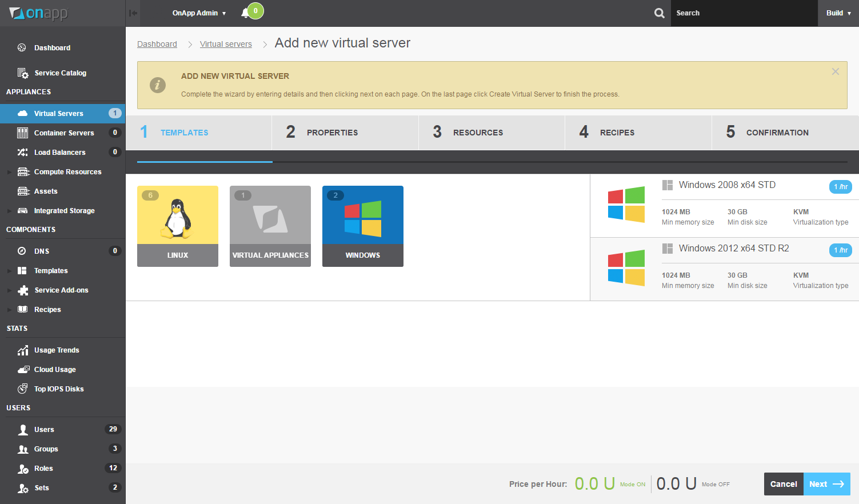The width and height of the screenshot is (859, 504).
Task: Click the Users count badge 29
Action: tap(113, 429)
